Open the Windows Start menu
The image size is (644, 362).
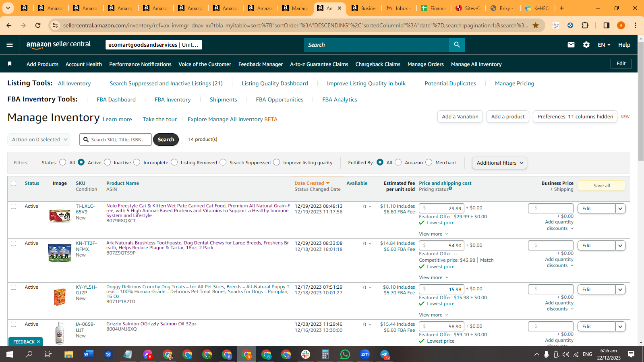pos(10,354)
